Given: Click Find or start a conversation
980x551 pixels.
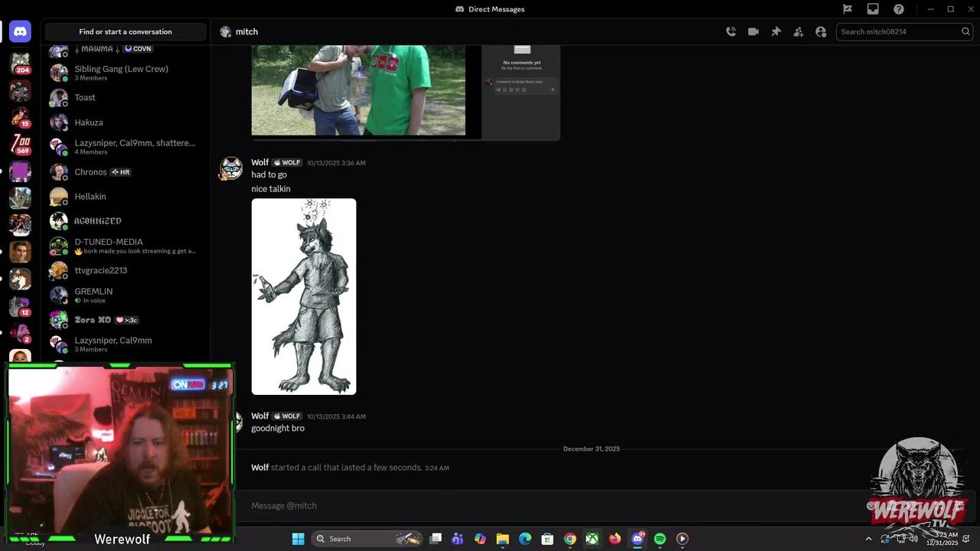Looking at the screenshot, I should [x=126, y=31].
